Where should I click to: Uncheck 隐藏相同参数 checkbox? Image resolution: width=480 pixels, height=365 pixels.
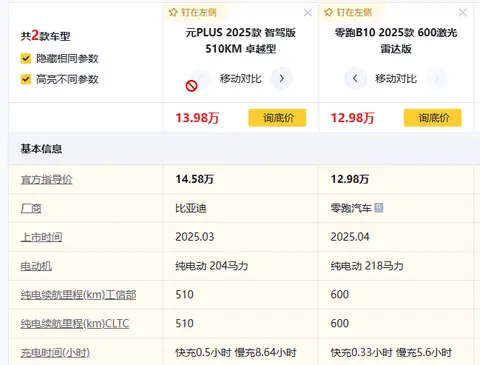pyautogui.click(x=26, y=59)
